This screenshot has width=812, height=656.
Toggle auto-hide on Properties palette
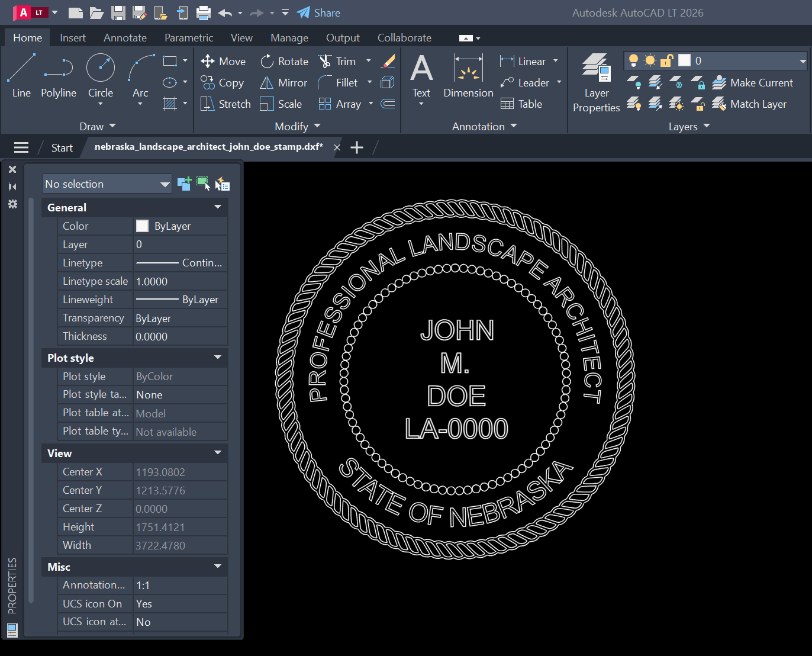tap(12, 186)
